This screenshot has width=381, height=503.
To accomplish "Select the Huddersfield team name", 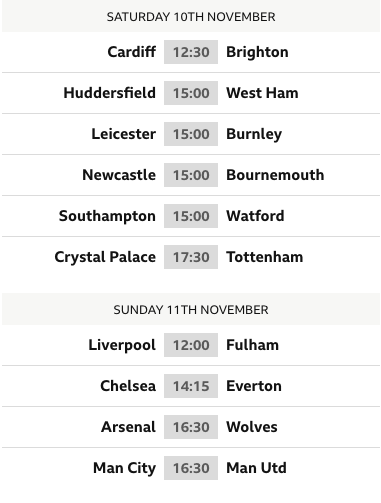I will coord(110,93).
